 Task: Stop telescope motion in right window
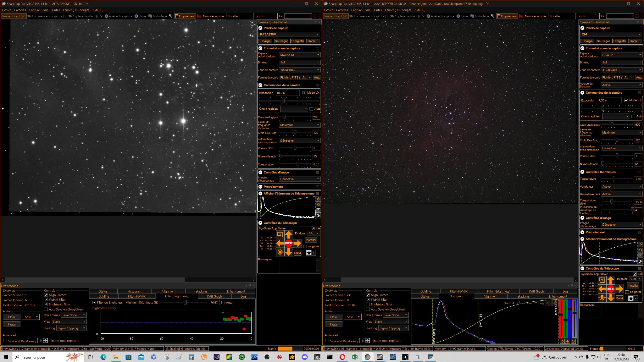tap(611, 289)
